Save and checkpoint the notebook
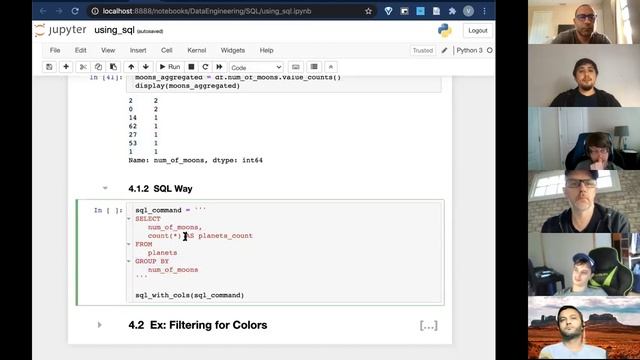The image size is (640, 360). pyautogui.click(x=49, y=67)
